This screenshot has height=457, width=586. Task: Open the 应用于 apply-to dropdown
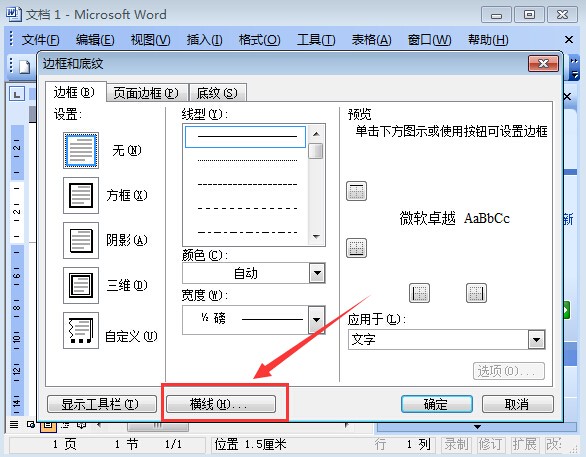(446, 340)
